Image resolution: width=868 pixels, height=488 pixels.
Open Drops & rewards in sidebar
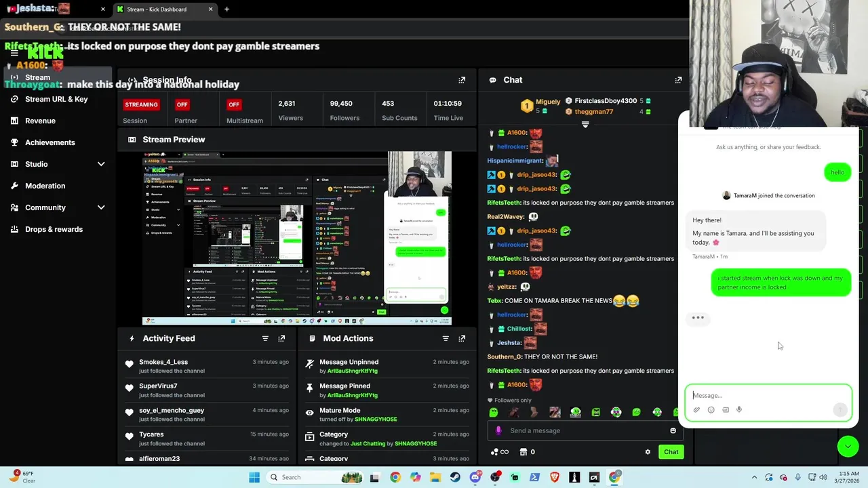click(x=54, y=229)
